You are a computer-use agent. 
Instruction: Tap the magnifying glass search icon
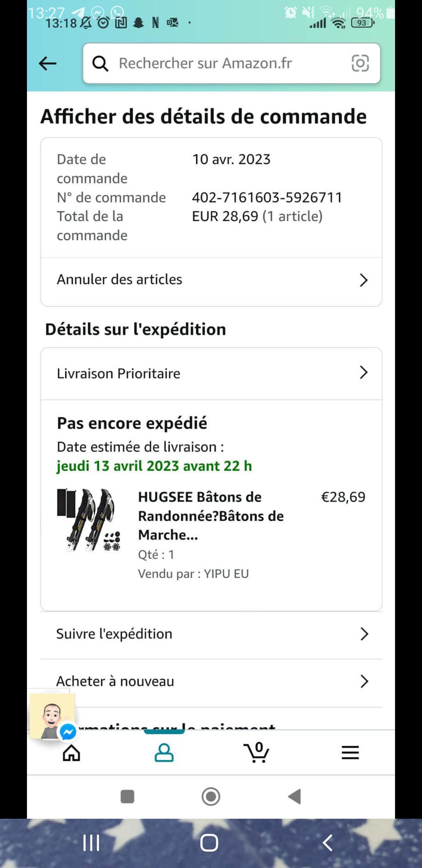[100, 63]
